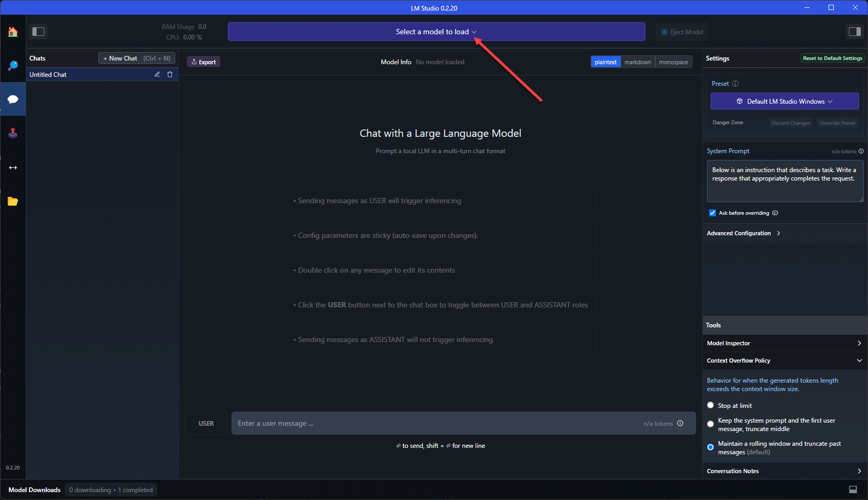Switch message format to plaintext
Viewport: 868px width, 500px height.
[x=605, y=62]
